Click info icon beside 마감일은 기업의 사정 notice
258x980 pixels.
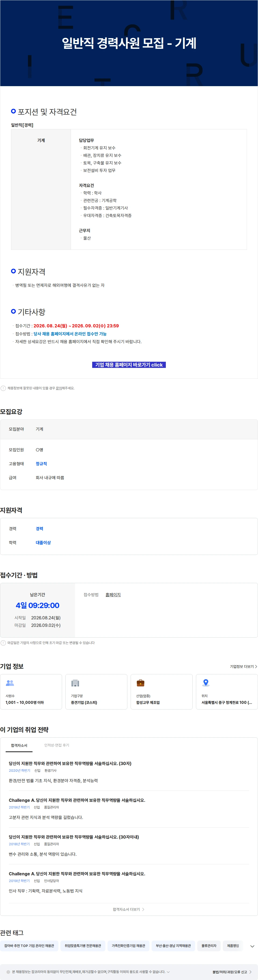3,642
